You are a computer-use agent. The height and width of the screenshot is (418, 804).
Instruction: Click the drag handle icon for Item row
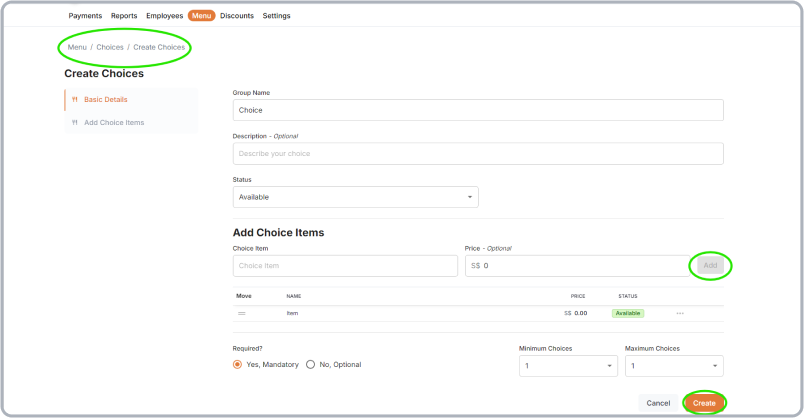tap(241, 313)
